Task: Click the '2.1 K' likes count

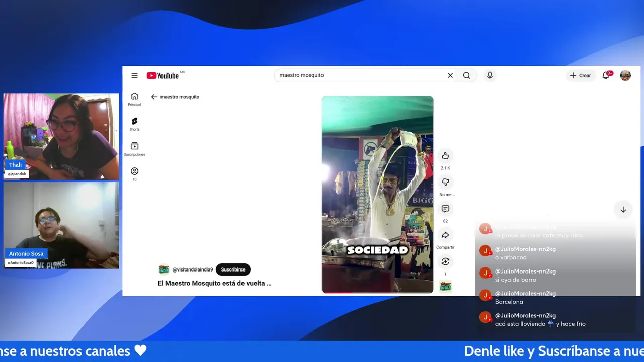Action: click(x=445, y=168)
